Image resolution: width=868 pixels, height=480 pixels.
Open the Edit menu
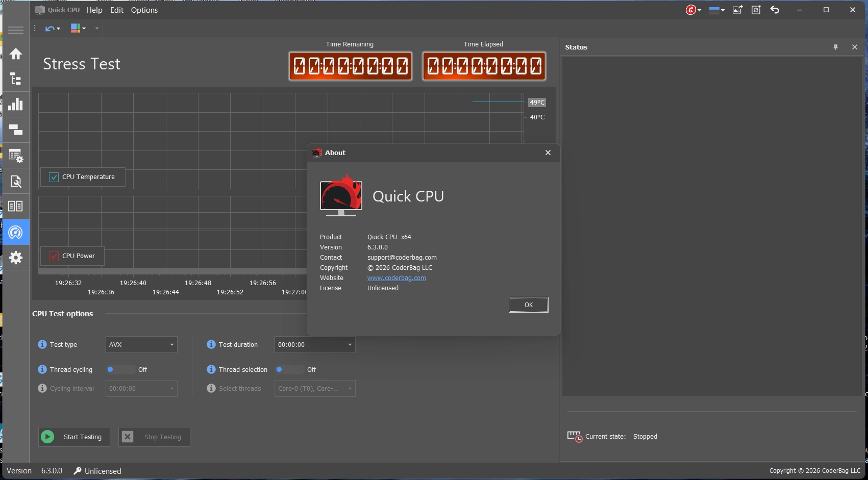coord(117,10)
